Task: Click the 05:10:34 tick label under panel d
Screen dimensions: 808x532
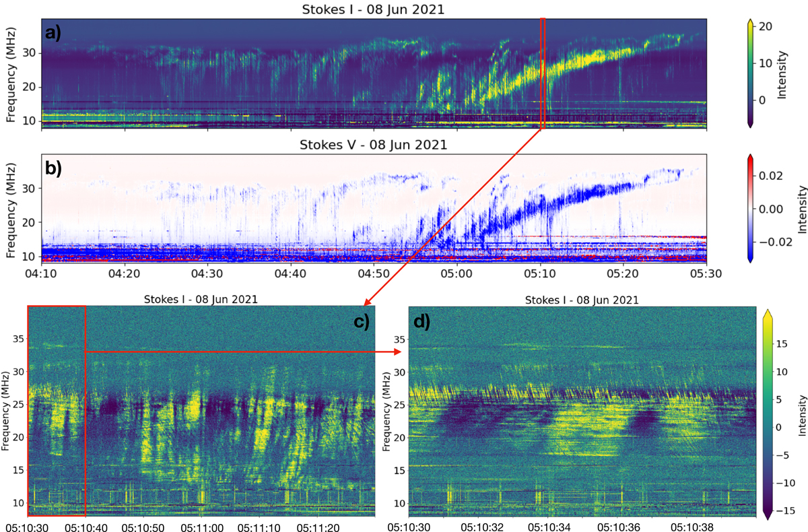Action: tap(547, 523)
